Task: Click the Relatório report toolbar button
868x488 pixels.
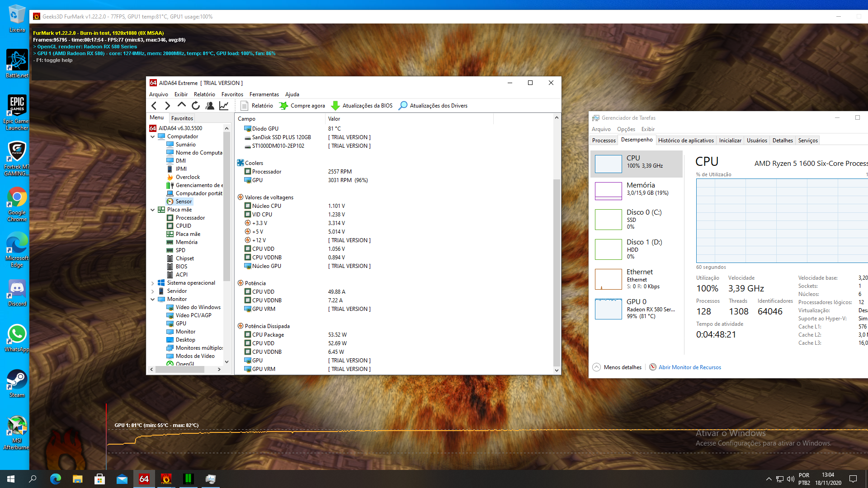Action: click(257, 106)
